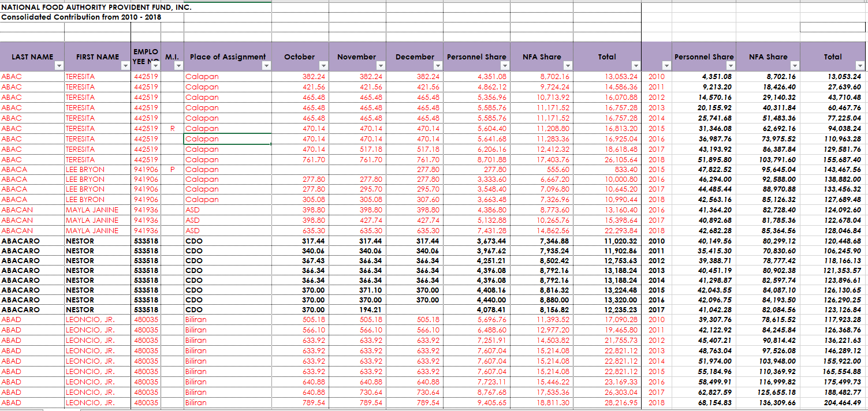Image resolution: width=868 pixels, height=411 pixels.
Task: Select the October value 367.43
Action: [x=314, y=261]
